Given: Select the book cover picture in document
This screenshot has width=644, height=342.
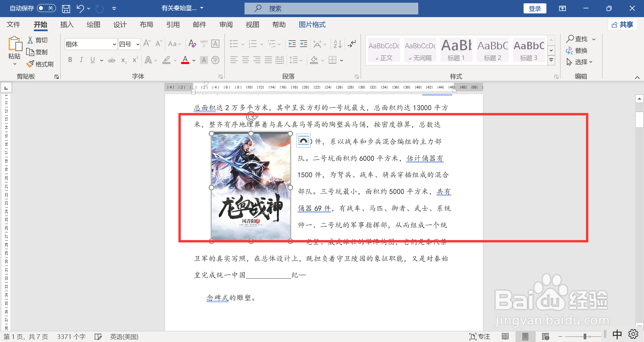Looking at the screenshot, I should [251, 187].
